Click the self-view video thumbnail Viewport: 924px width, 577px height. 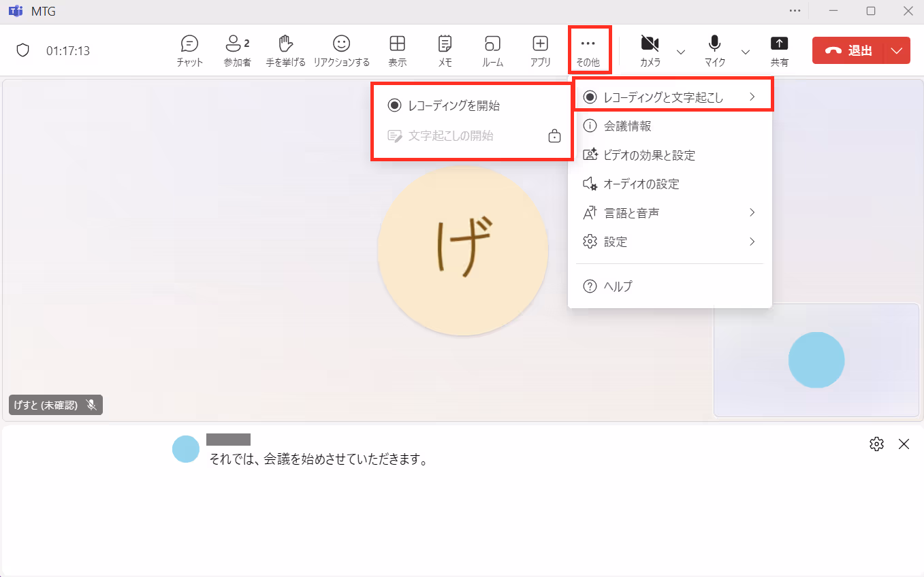[x=816, y=360]
